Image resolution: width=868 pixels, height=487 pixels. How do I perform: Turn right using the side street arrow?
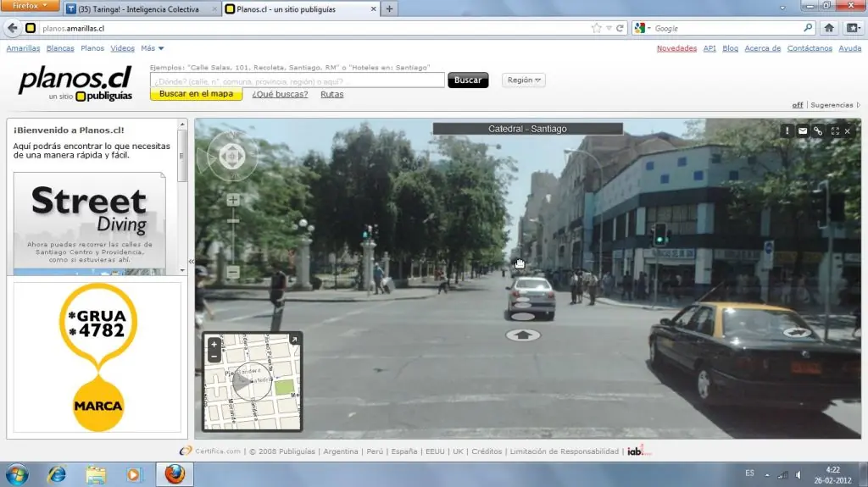pyautogui.click(x=797, y=332)
